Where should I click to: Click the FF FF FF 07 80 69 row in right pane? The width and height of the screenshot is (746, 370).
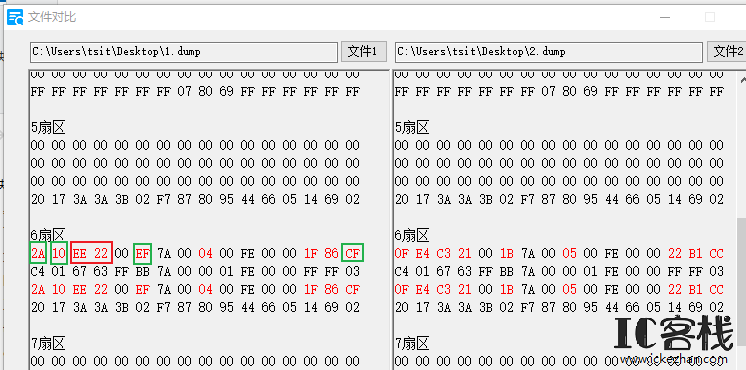click(560, 91)
